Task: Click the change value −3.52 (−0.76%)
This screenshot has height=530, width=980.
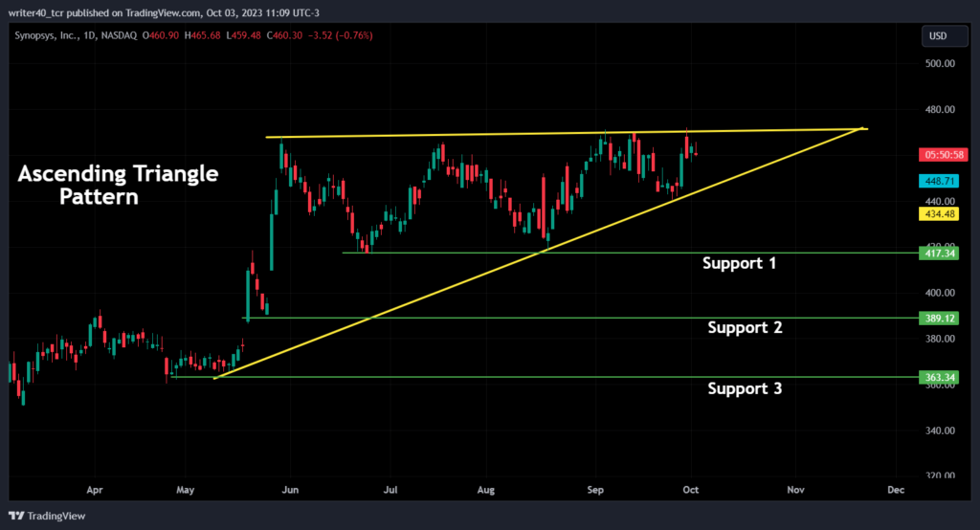Action: point(341,35)
